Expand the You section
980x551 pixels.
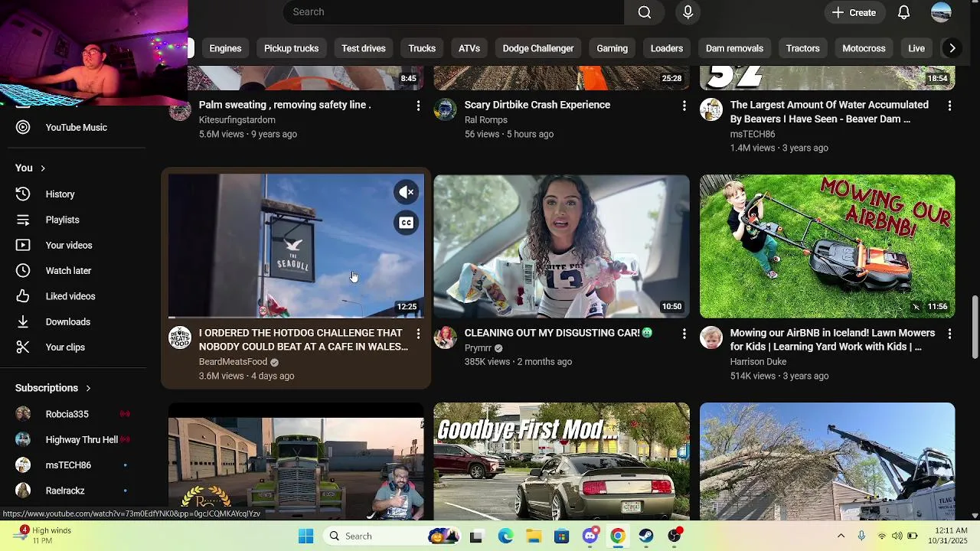pos(31,168)
